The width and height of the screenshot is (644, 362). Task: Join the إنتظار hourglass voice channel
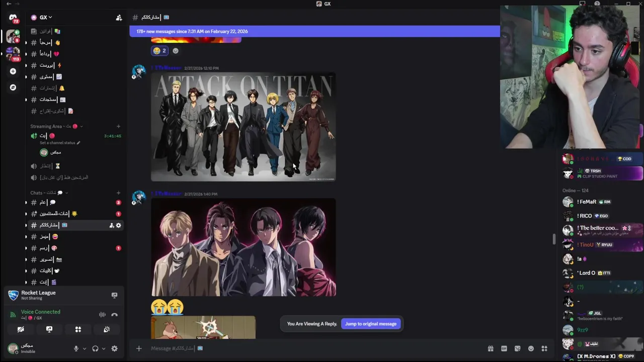74,166
